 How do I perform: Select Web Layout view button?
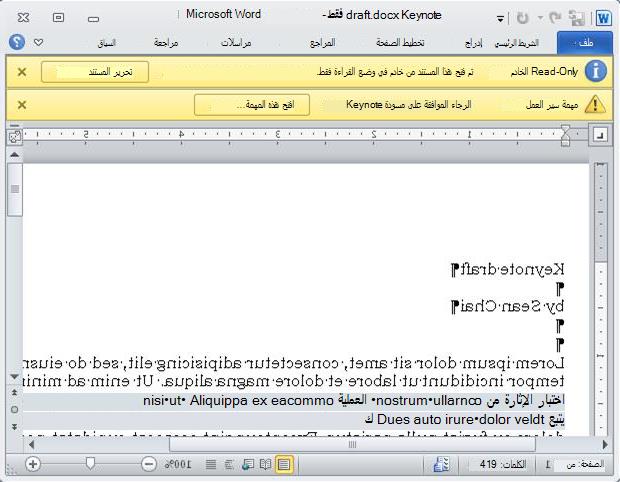click(247, 464)
